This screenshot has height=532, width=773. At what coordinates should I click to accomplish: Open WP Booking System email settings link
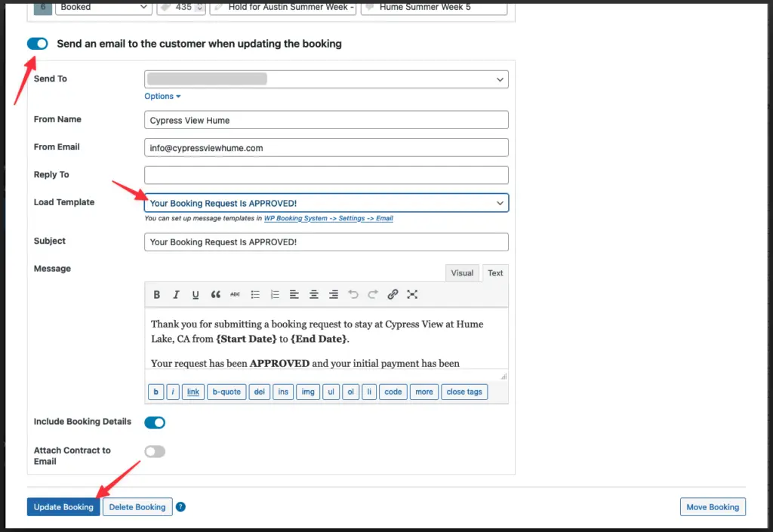click(x=328, y=219)
